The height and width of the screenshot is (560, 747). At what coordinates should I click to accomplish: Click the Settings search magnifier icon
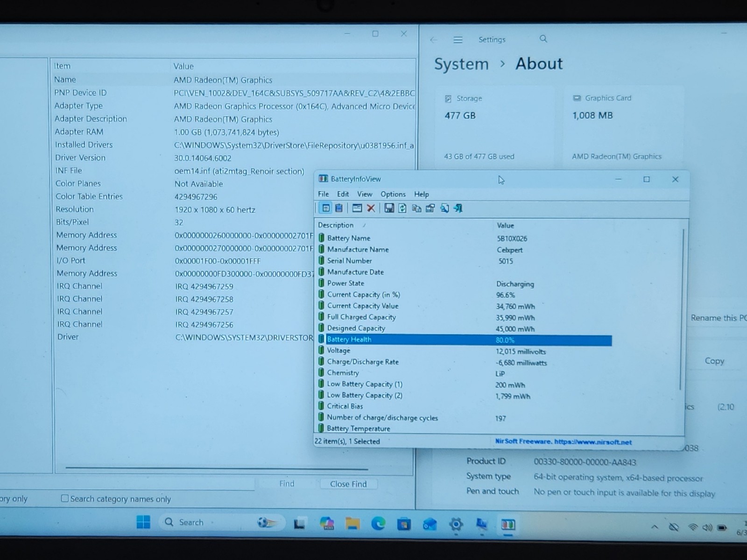(x=543, y=39)
